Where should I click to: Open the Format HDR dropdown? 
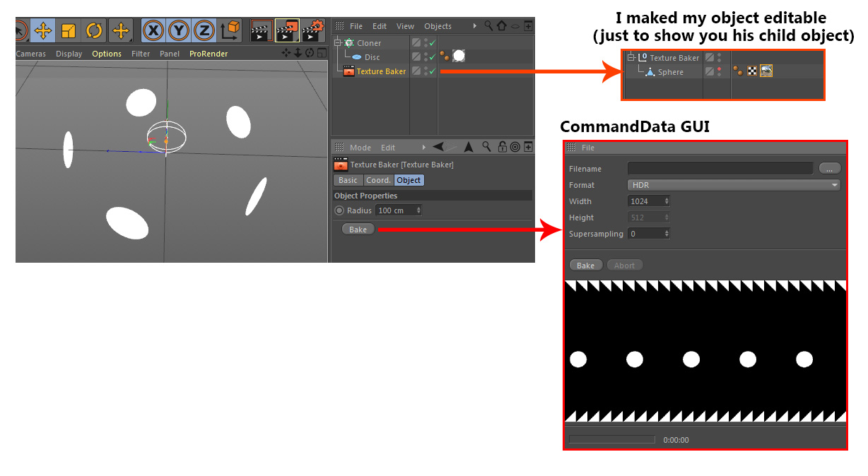coord(734,185)
